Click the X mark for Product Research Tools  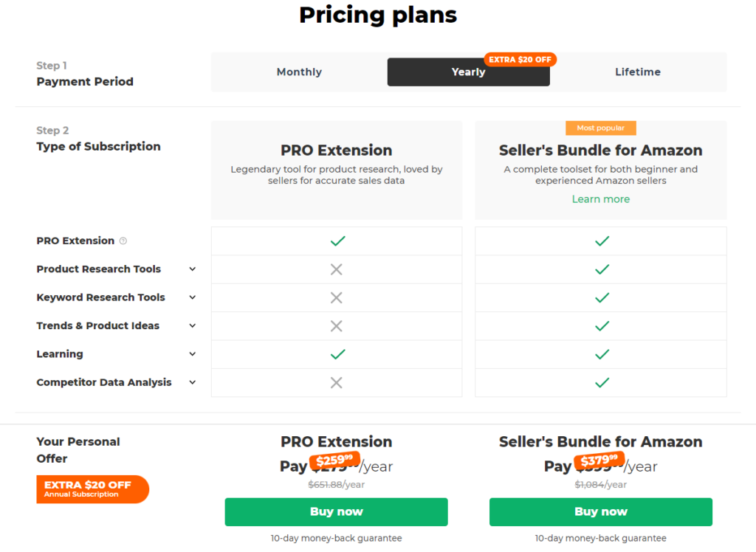(x=337, y=269)
